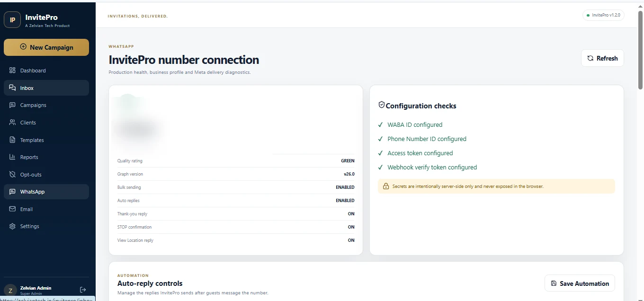Click the Zelvian Admin user name
Viewport: 644px width, 301px height.
tap(36, 288)
